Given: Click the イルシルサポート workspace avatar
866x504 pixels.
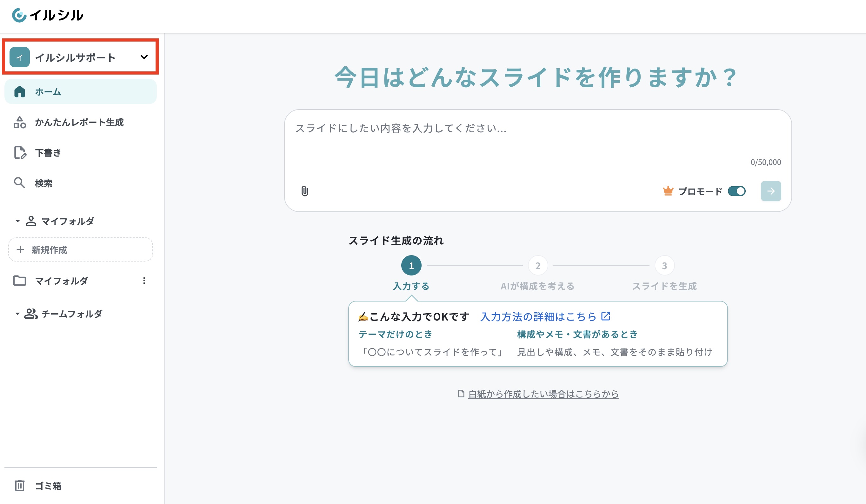Looking at the screenshot, I should click(x=20, y=57).
